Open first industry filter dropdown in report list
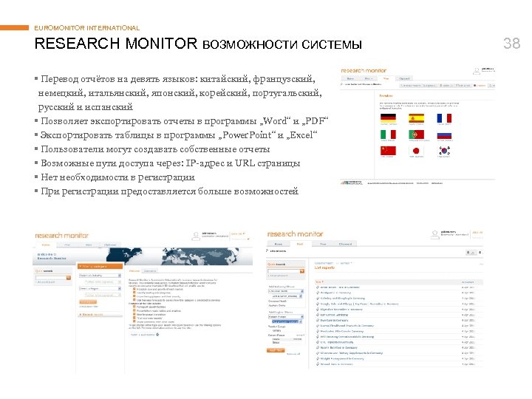532x399 pixels. coord(286,291)
